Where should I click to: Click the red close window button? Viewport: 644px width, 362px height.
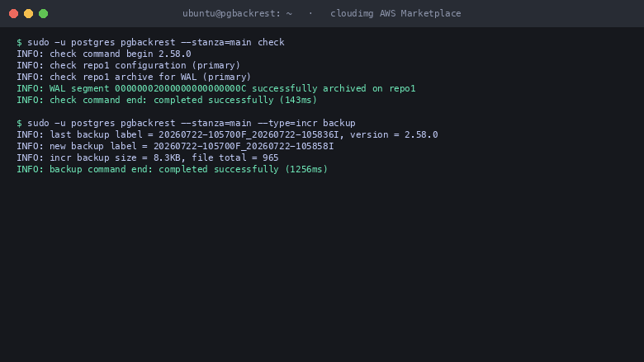[x=13, y=13]
